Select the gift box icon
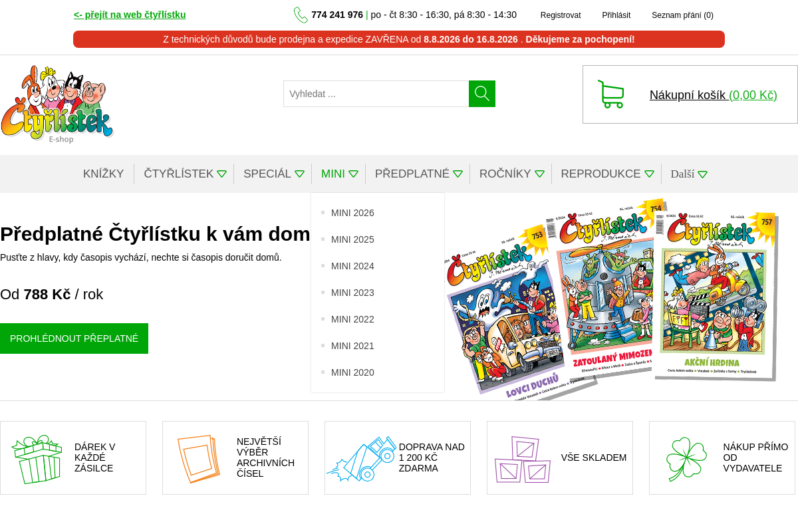This screenshot has height=532, width=798. pos(37,459)
